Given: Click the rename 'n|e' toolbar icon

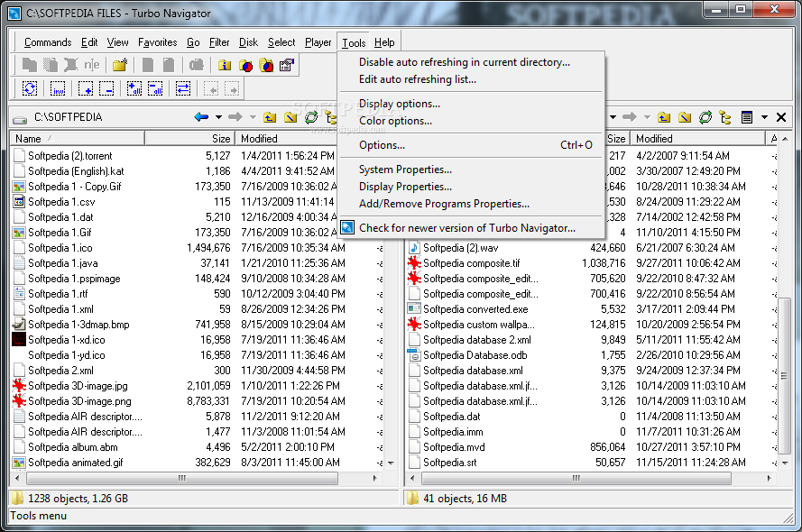Looking at the screenshot, I should click(91, 65).
